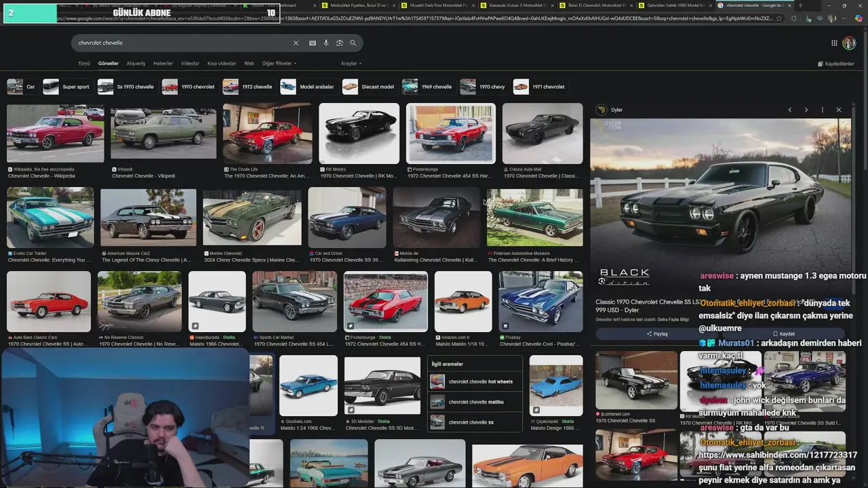Clear the search box with the X icon
This screenshot has height=488, width=868.
tap(296, 43)
